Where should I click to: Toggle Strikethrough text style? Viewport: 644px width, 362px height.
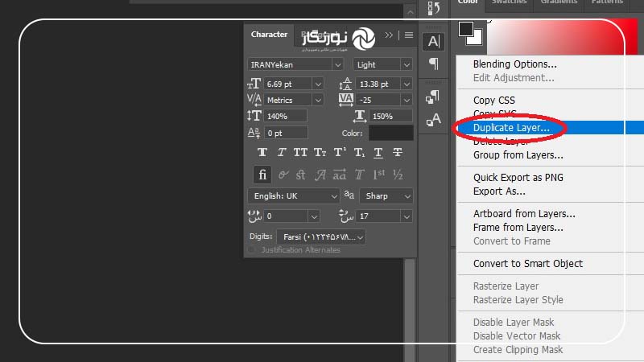pos(398,153)
